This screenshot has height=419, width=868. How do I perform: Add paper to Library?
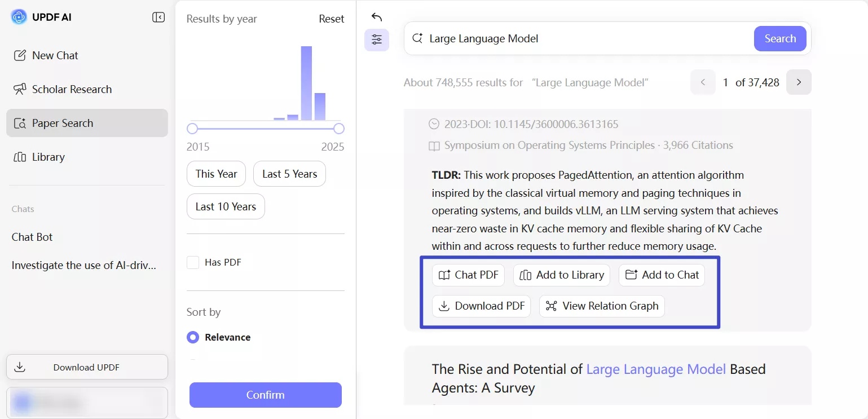pyautogui.click(x=561, y=275)
